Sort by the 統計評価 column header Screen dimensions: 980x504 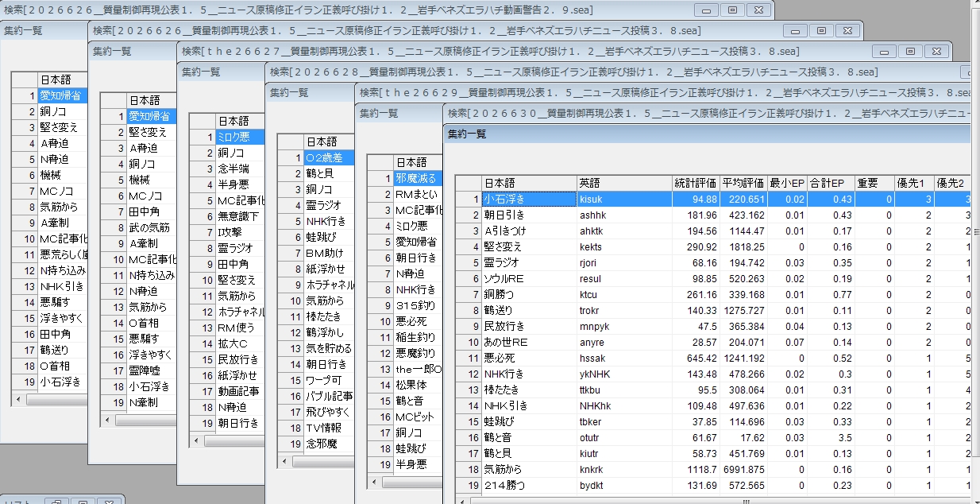pos(696,183)
